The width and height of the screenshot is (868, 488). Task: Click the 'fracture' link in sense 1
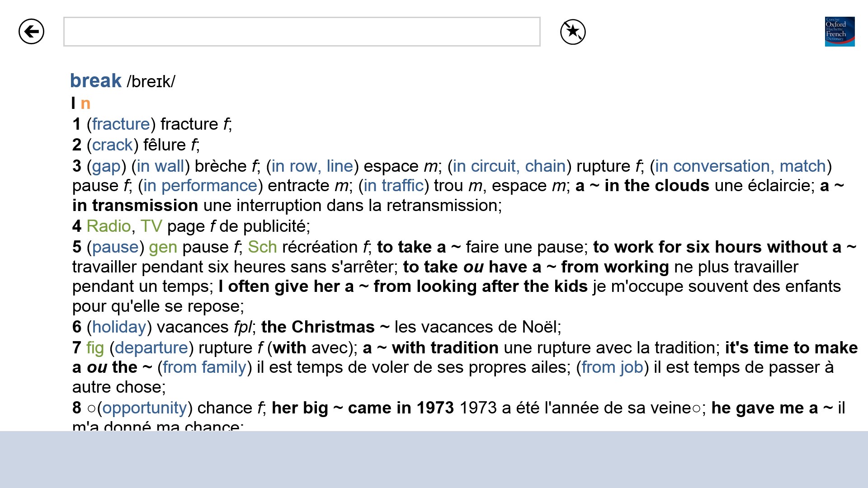[x=121, y=124]
